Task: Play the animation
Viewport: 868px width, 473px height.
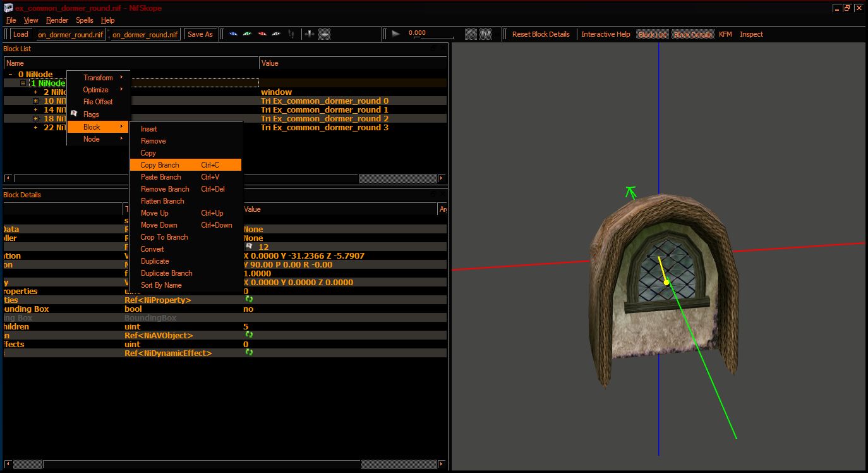Action: point(395,34)
